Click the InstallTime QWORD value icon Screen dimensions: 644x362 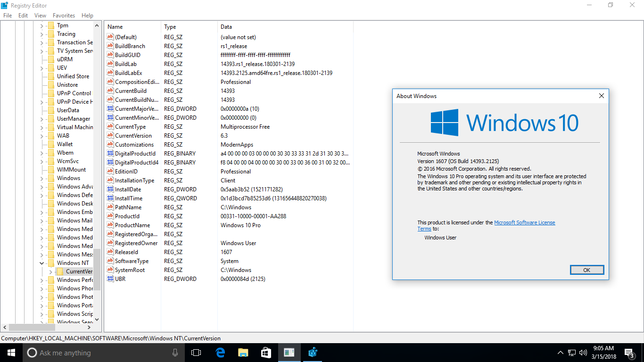(x=110, y=198)
